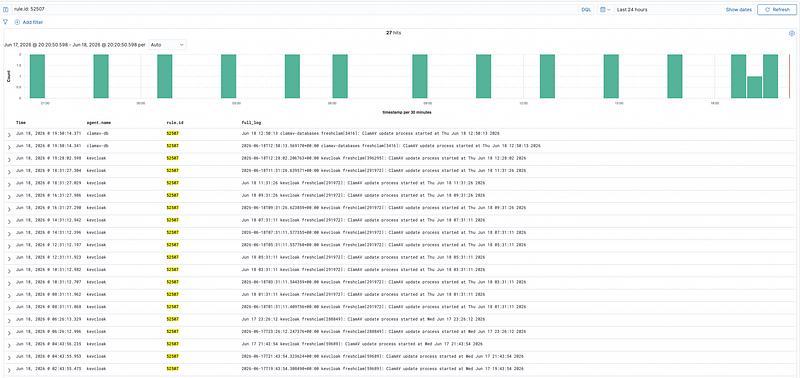Expand the 16:31:27.906 row
800x378 pixels.
point(9,196)
